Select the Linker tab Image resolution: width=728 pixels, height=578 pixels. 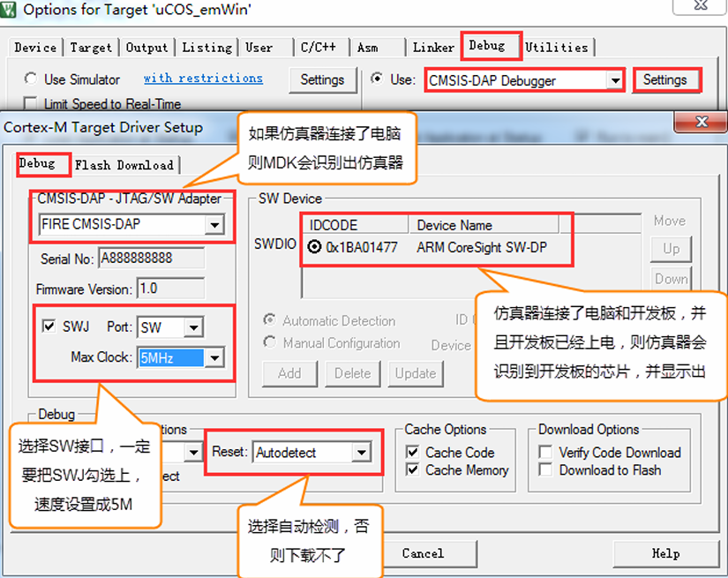[433, 48]
